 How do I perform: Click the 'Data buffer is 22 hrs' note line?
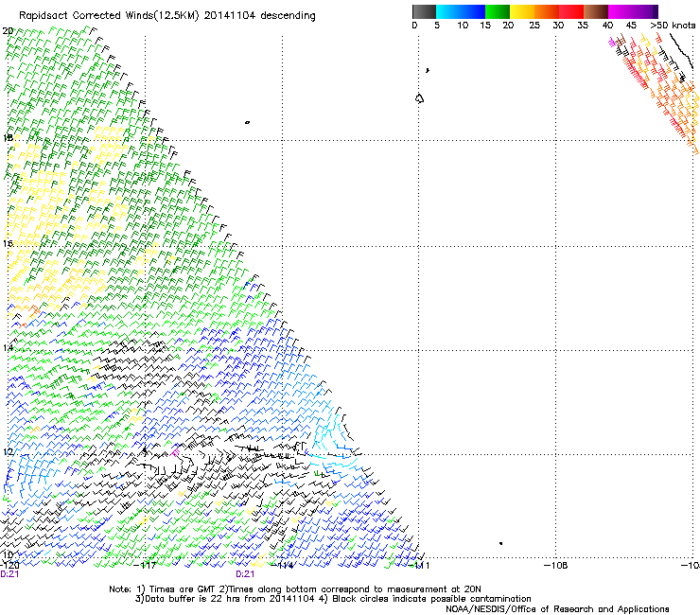click(x=333, y=599)
